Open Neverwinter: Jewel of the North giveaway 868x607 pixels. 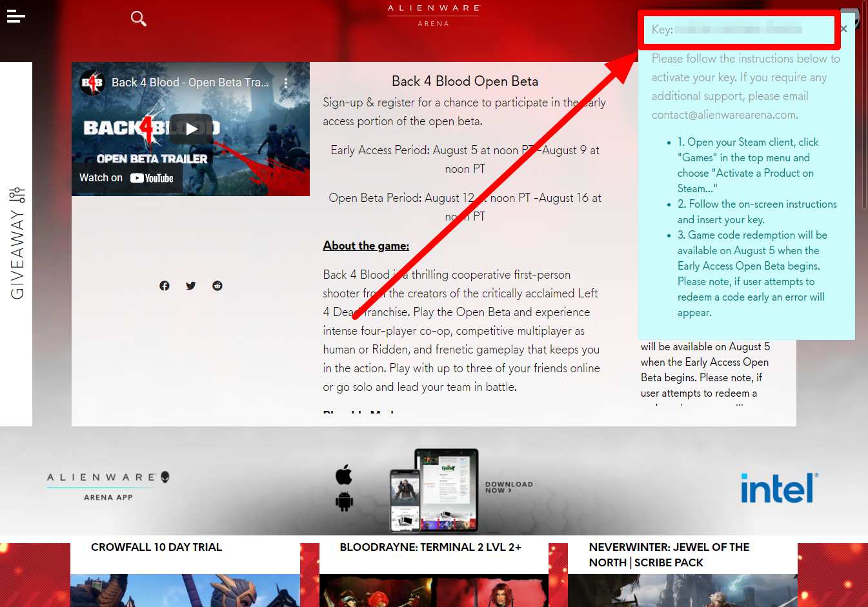(669, 555)
